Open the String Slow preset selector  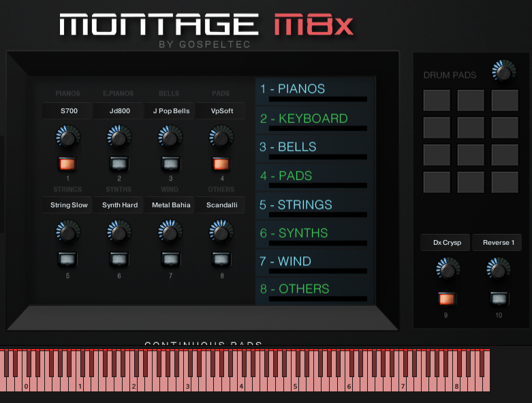(67, 205)
